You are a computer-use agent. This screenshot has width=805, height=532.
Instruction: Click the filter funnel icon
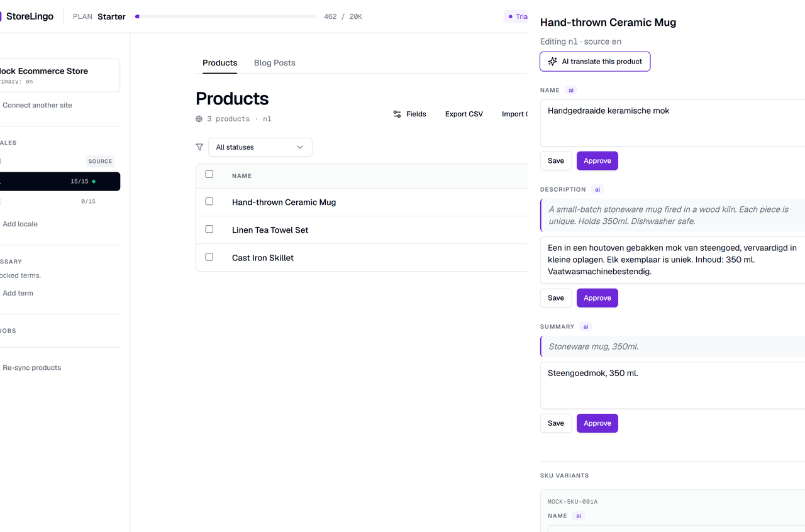[x=199, y=147]
